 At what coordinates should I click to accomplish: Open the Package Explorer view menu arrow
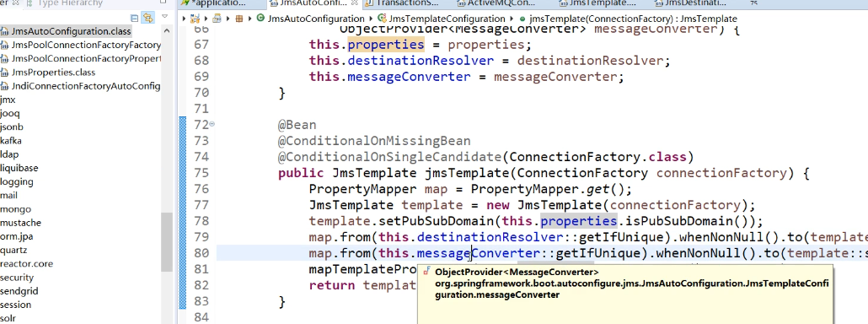[164, 17]
